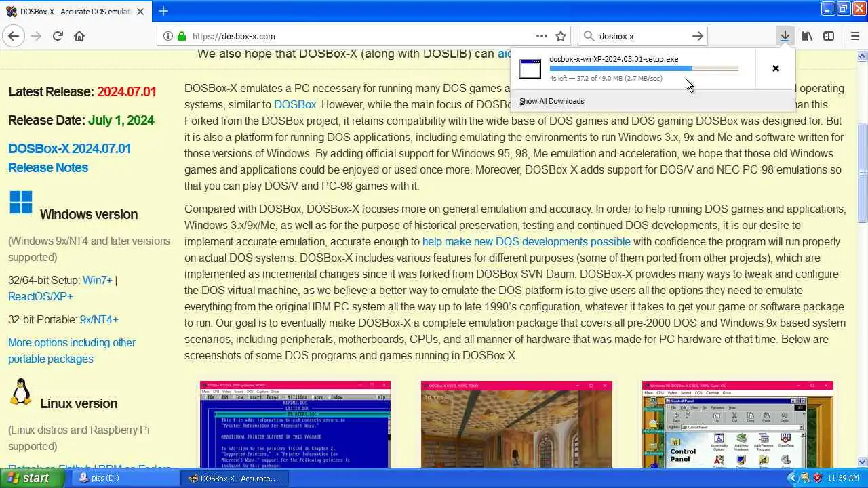
Task: Go back to the previous page
Action: point(14,36)
